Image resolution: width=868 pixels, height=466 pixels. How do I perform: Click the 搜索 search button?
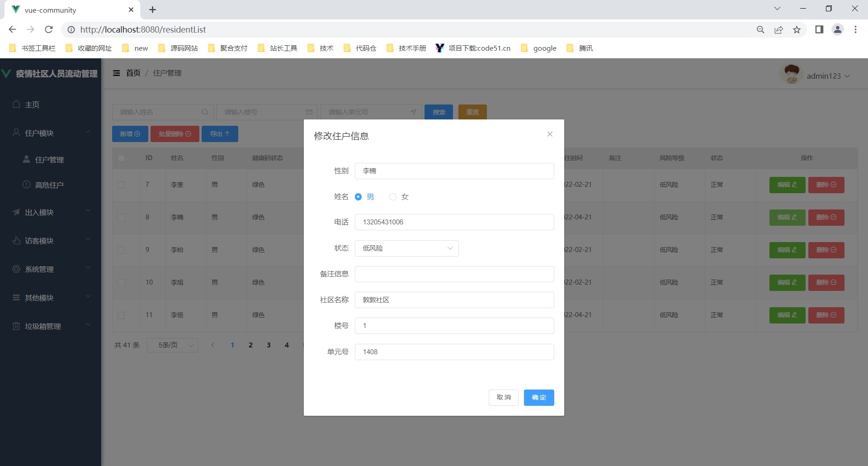439,112
